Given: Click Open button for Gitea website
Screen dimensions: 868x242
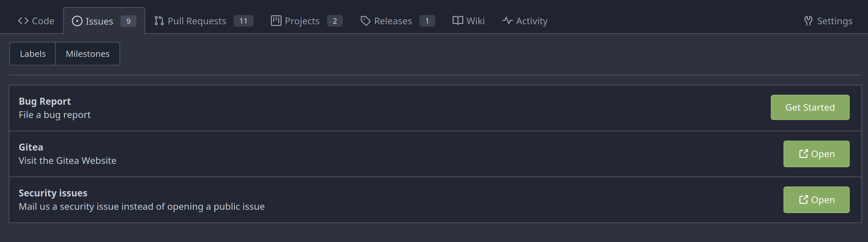Looking at the screenshot, I should [816, 154].
